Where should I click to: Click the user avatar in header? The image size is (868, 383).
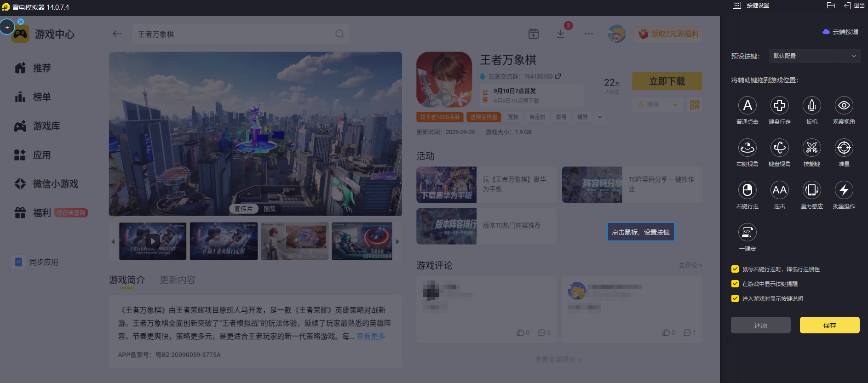point(616,34)
